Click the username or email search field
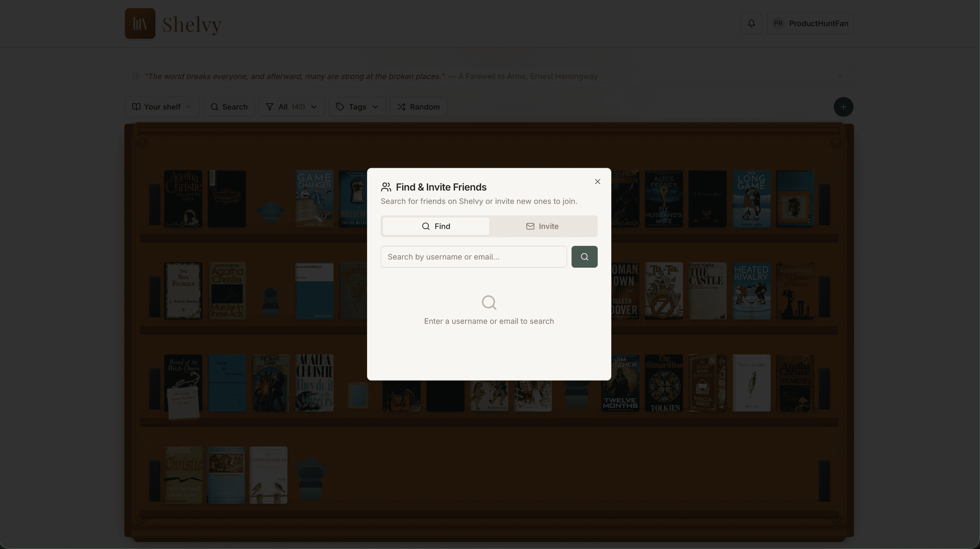This screenshot has height=549, width=980. pos(473,257)
